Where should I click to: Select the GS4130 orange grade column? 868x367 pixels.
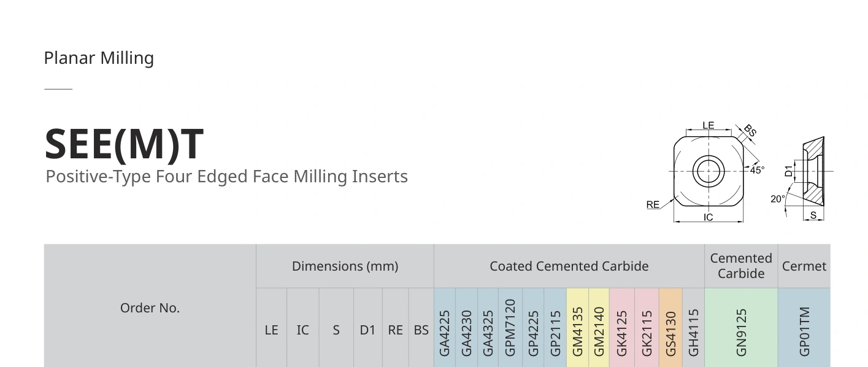tap(670, 328)
